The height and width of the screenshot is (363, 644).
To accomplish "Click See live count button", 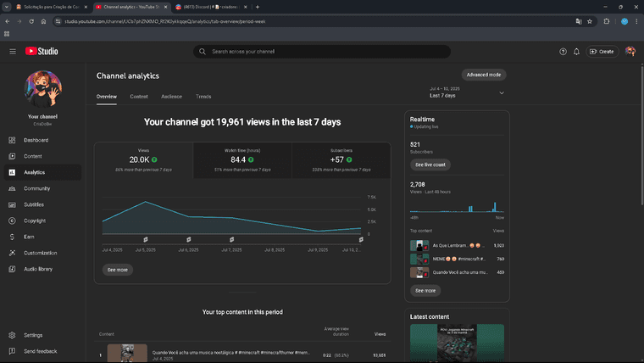I will pos(430,165).
